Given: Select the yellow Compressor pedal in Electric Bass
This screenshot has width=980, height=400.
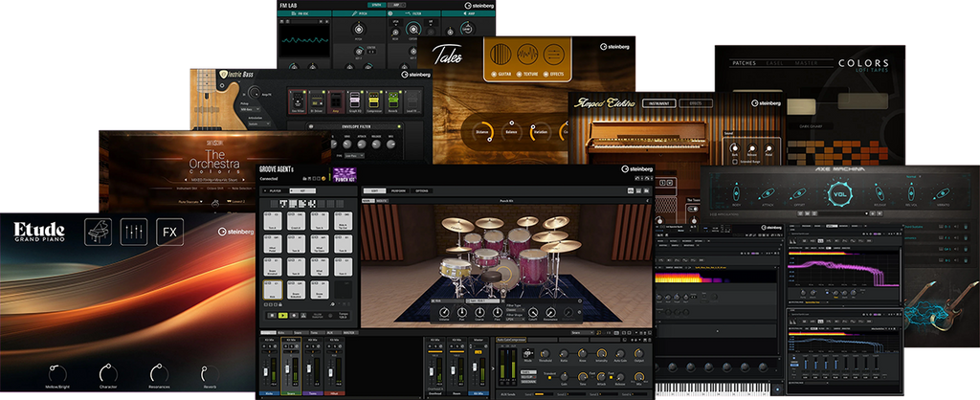Looking at the screenshot, I should tap(374, 101).
